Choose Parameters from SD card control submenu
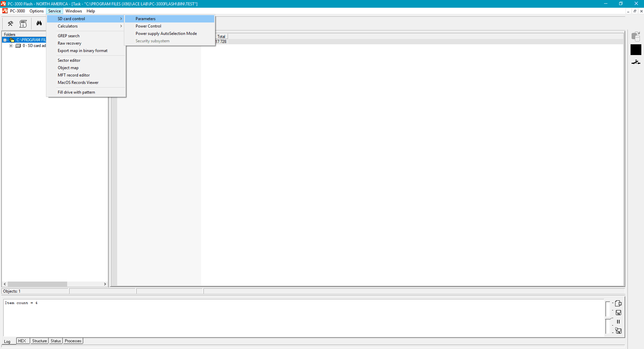 pyautogui.click(x=170, y=19)
